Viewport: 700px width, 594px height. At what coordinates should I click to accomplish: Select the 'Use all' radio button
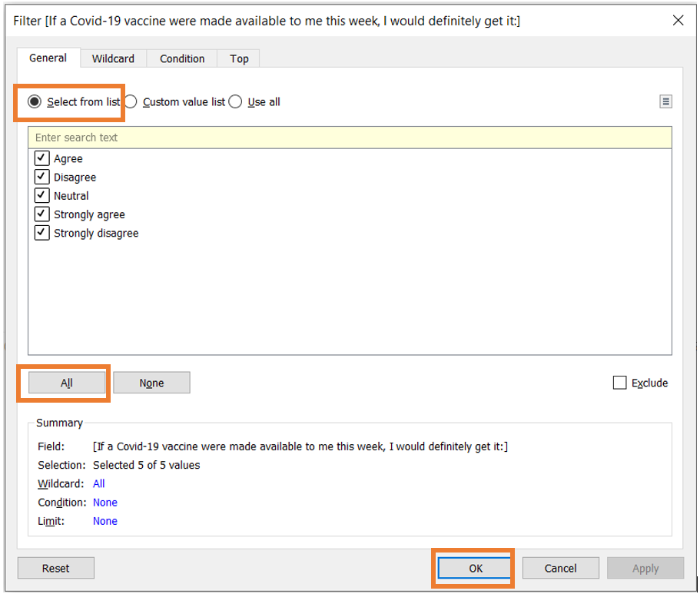coord(236,101)
